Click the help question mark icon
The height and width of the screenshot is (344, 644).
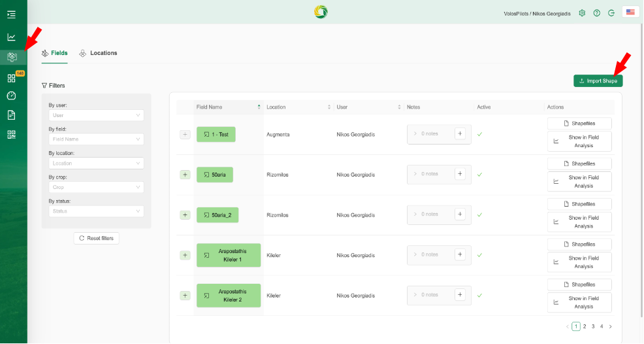tap(596, 12)
